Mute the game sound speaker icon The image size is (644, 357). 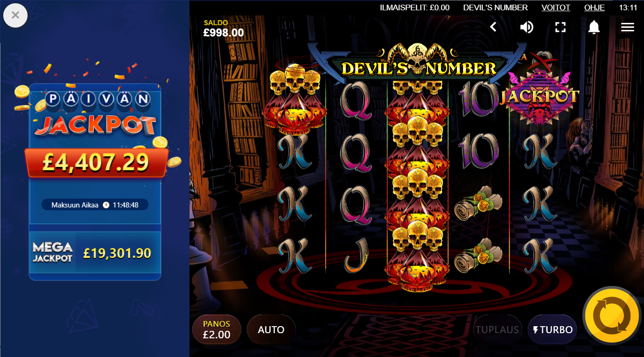click(x=527, y=27)
